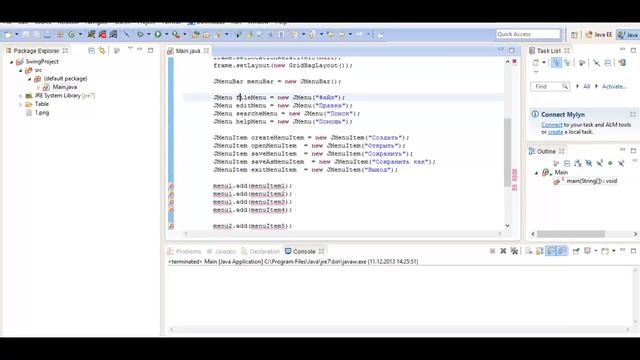
Task: Click the Open Perspective icon
Action: tap(574, 35)
